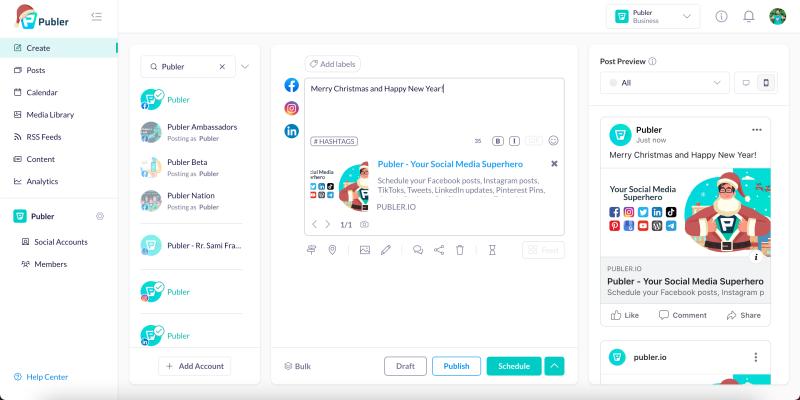Save the post as Draft
The image size is (800, 400).
coord(405,366)
